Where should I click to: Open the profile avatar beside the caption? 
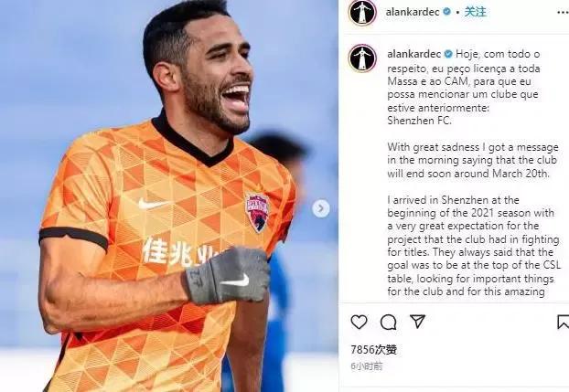[362, 58]
